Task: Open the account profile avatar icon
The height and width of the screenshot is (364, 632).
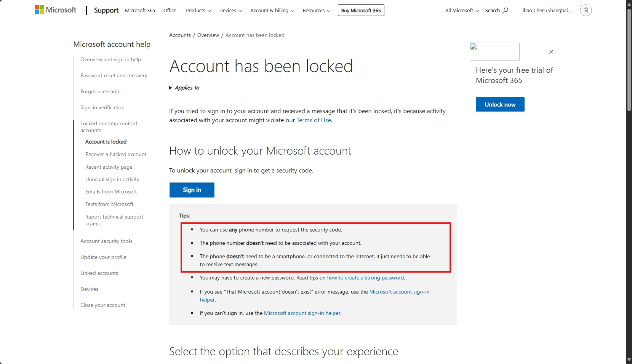Action: pos(586,10)
